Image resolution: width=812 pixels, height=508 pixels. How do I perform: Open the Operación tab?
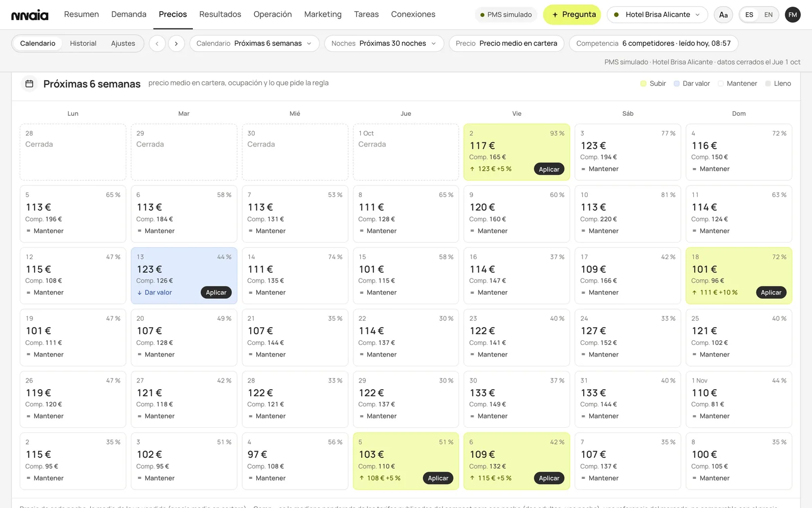click(x=273, y=14)
